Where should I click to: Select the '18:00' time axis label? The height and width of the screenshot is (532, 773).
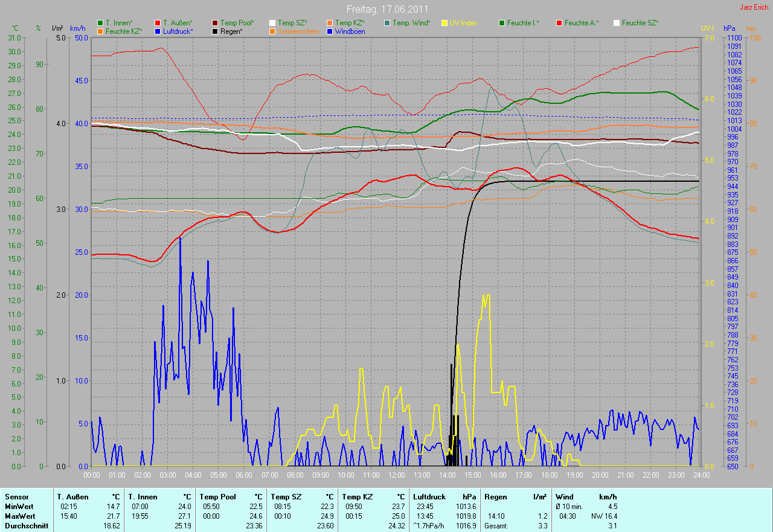[548, 475]
